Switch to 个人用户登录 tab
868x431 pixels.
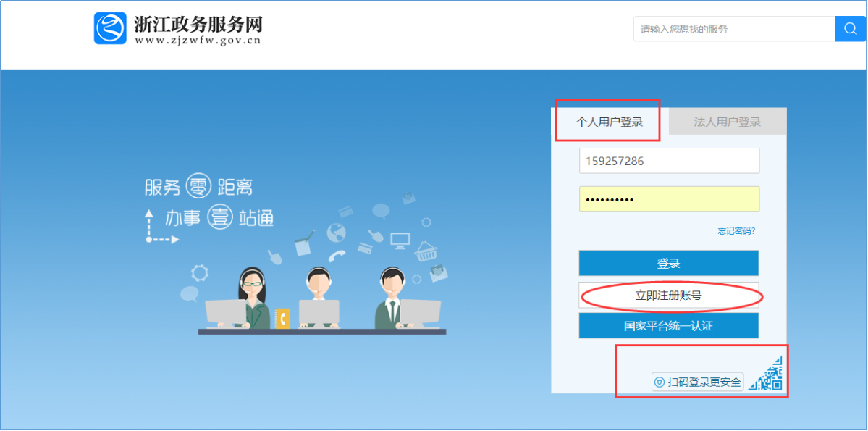(x=609, y=122)
